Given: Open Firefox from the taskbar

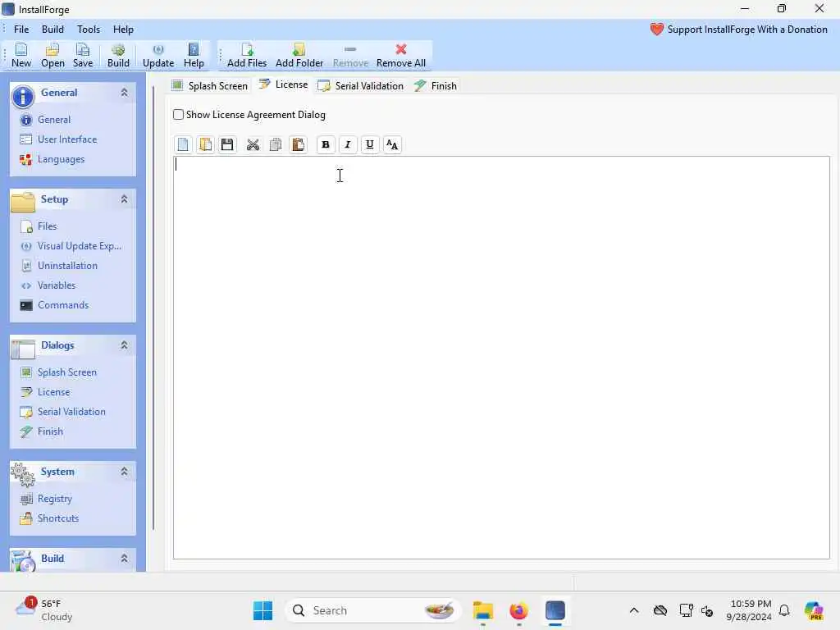Looking at the screenshot, I should pyautogui.click(x=518, y=610).
